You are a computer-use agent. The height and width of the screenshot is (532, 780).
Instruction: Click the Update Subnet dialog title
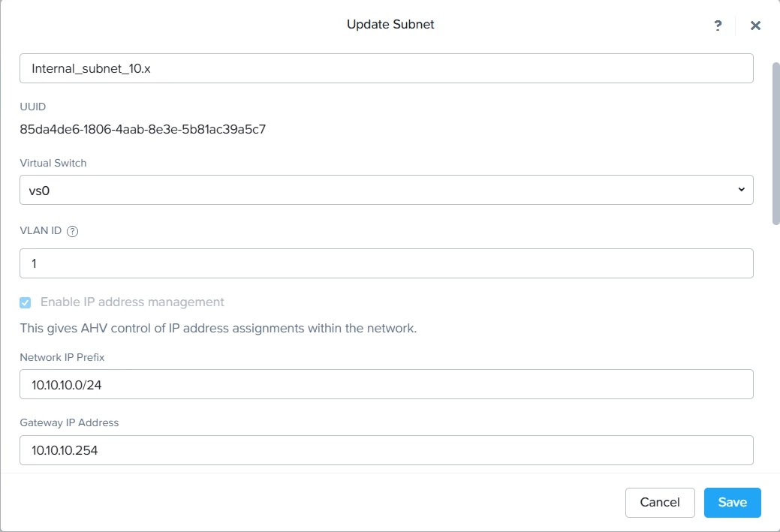pyautogui.click(x=390, y=24)
